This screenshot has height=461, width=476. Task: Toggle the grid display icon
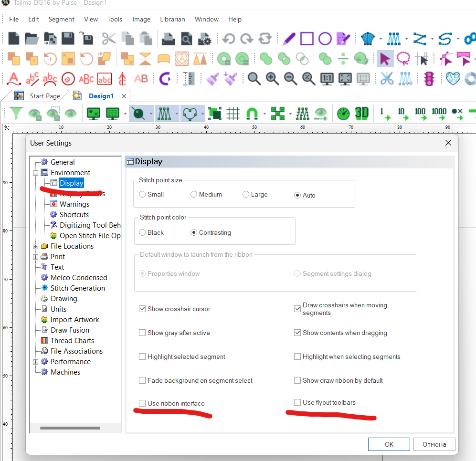[x=233, y=114]
